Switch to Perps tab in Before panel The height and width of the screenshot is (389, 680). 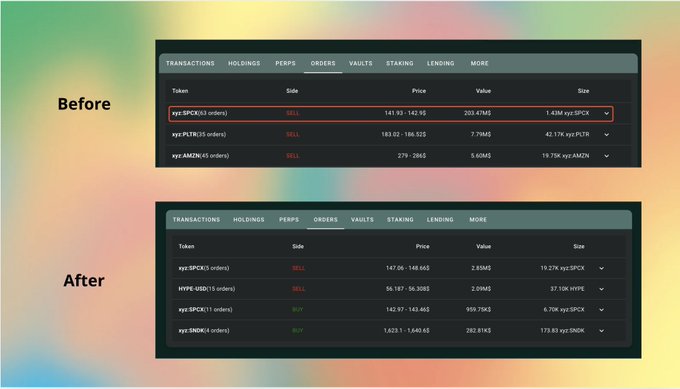[x=285, y=63]
